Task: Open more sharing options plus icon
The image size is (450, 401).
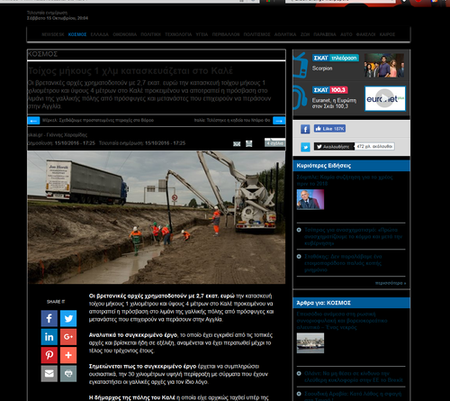Action: point(68,355)
